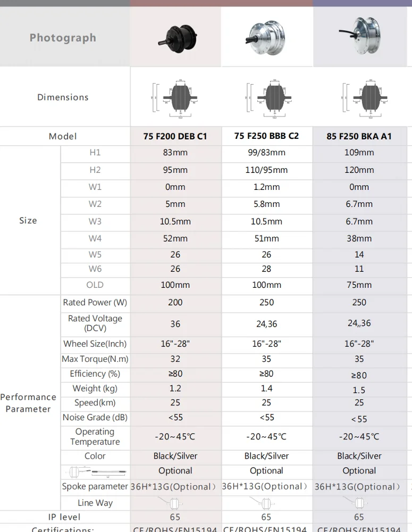Open the 75 F250 BBB C2 dimensions diagram
Screen dimensions: 412x532
[x=266, y=97]
